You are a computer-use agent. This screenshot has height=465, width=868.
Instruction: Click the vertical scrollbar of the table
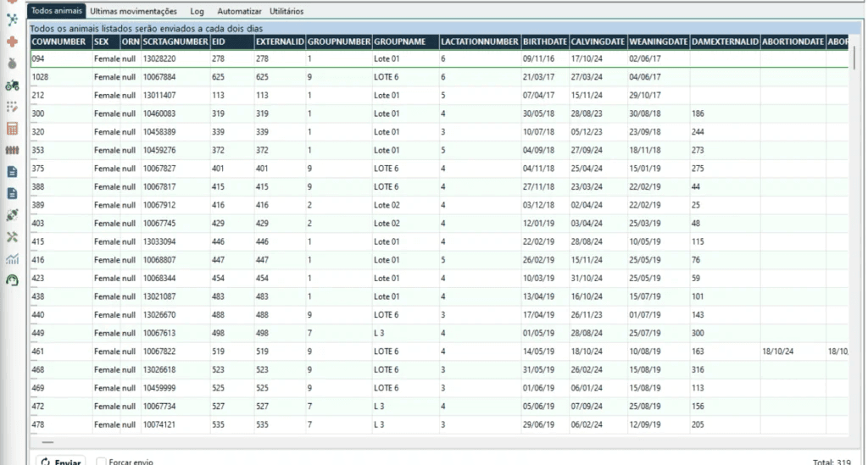(x=854, y=58)
